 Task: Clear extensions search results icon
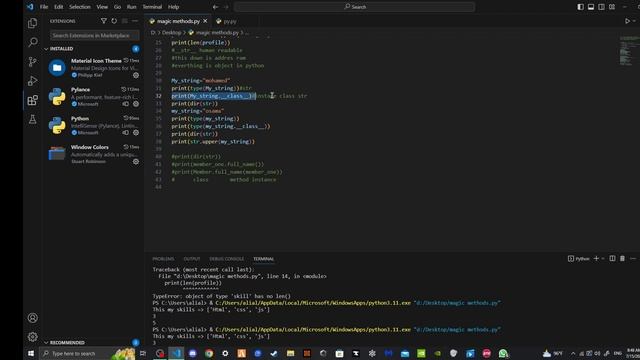[124, 21]
